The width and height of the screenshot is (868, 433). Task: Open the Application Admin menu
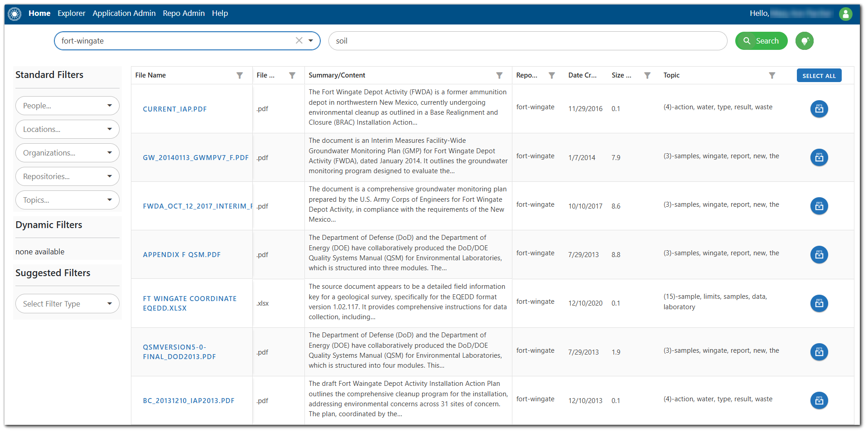click(x=124, y=14)
